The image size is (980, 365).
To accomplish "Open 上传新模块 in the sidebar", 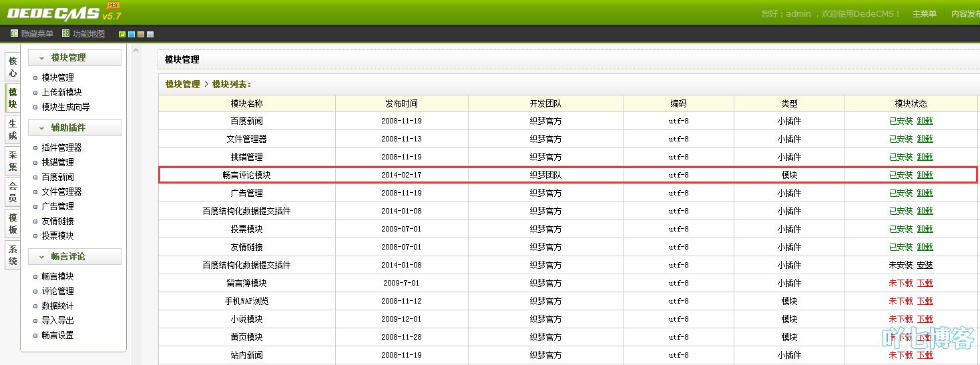I will (x=61, y=92).
